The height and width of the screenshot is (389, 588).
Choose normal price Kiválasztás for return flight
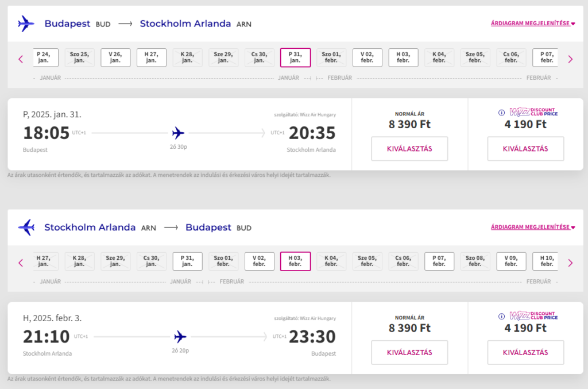(409, 352)
